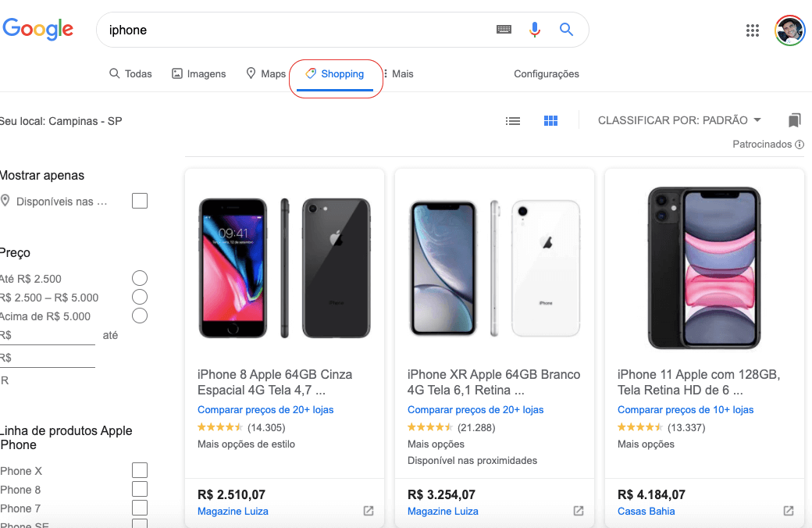The width and height of the screenshot is (812, 528).
Task: Click the voice search microphone icon
Action: click(535, 30)
